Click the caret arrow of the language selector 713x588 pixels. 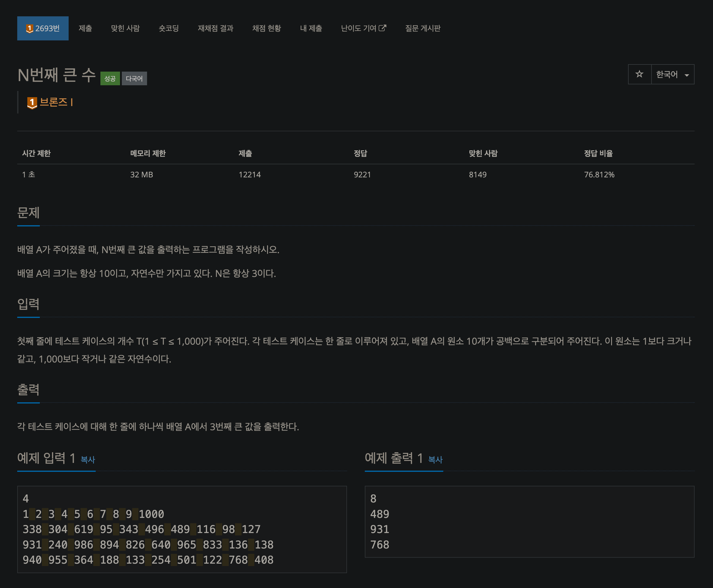[x=687, y=75]
